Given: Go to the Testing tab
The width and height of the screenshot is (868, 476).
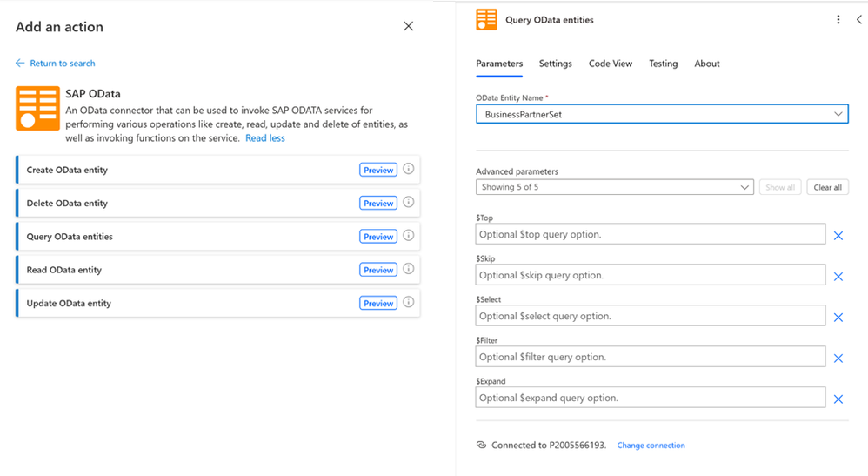Looking at the screenshot, I should coord(663,64).
